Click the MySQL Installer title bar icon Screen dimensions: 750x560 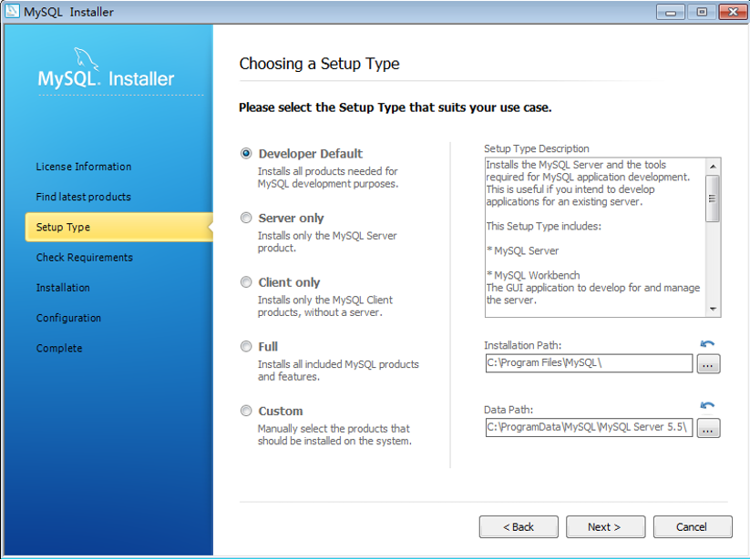pyautogui.click(x=12, y=11)
